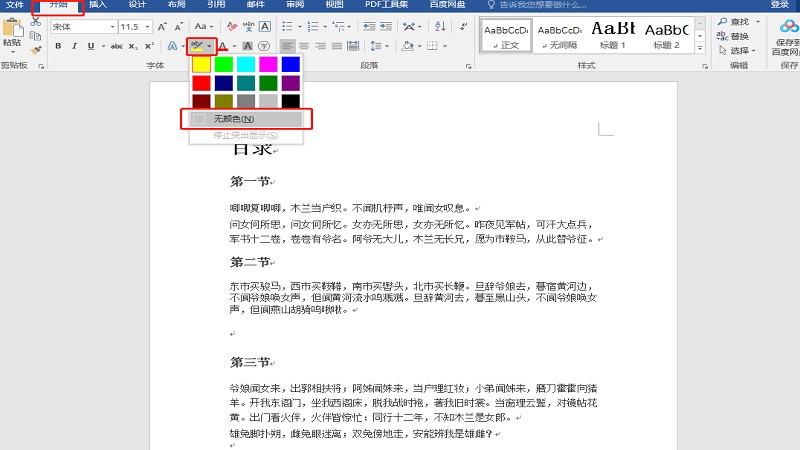Choose 无颜色(N) from highlight menu
This screenshot has width=800, height=450.
click(246, 119)
